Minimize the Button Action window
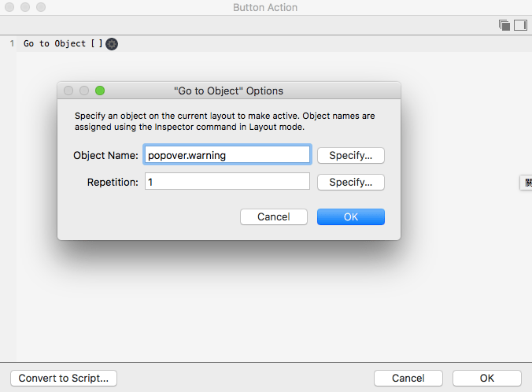This screenshot has width=532, height=392. click(25, 7)
